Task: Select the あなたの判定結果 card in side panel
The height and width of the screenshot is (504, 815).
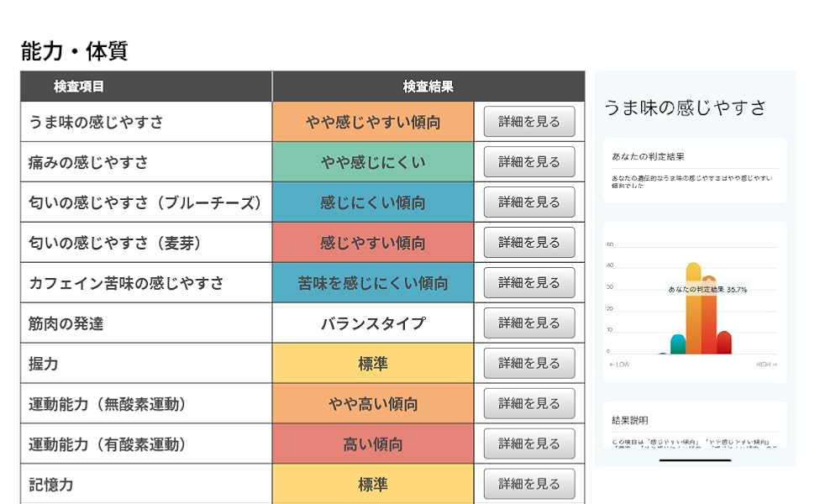Action: click(695, 170)
